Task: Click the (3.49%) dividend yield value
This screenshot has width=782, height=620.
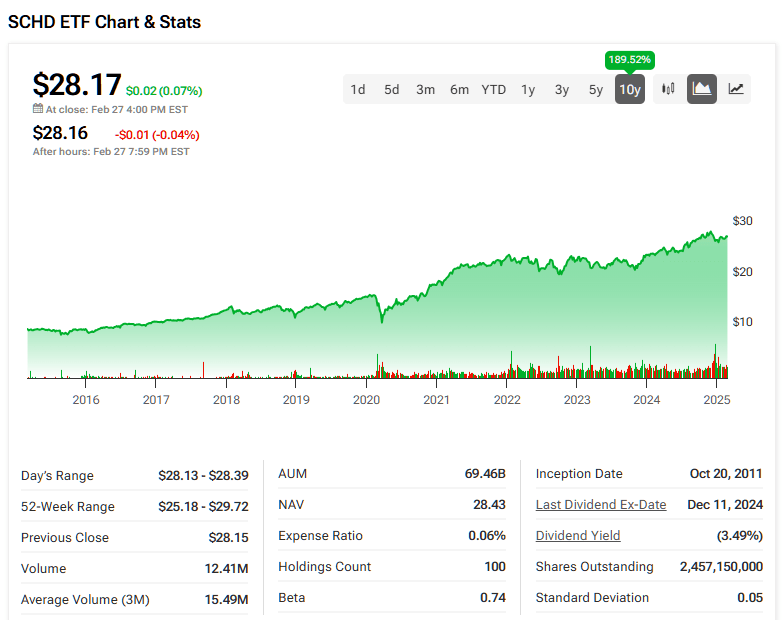Action: tap(740, 535)
